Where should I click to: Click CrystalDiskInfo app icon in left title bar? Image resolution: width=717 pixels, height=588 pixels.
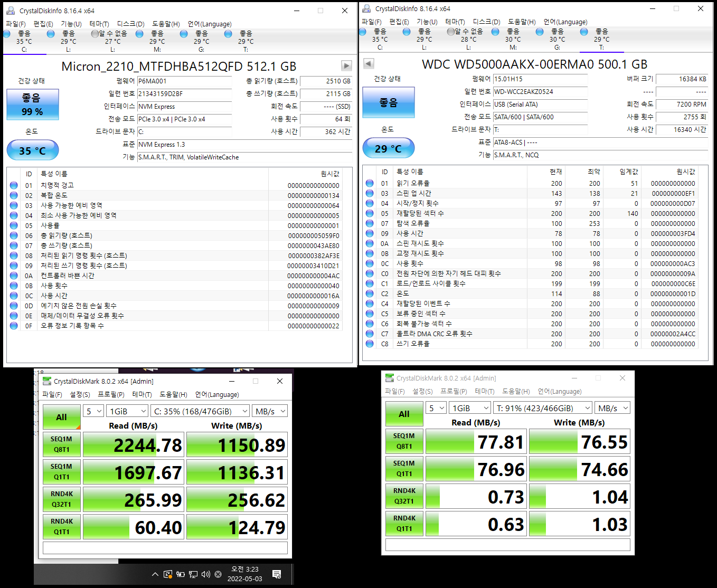[x=11, y=11]
